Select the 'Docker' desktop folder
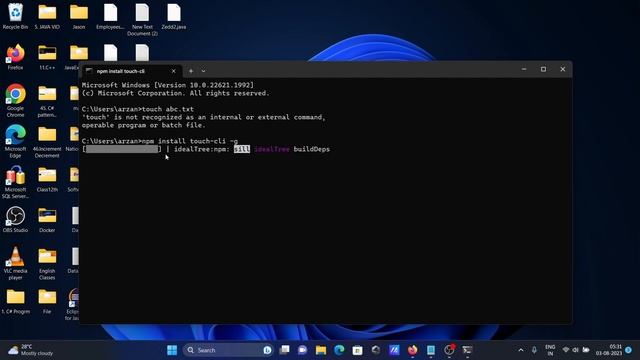 [47, 220]
